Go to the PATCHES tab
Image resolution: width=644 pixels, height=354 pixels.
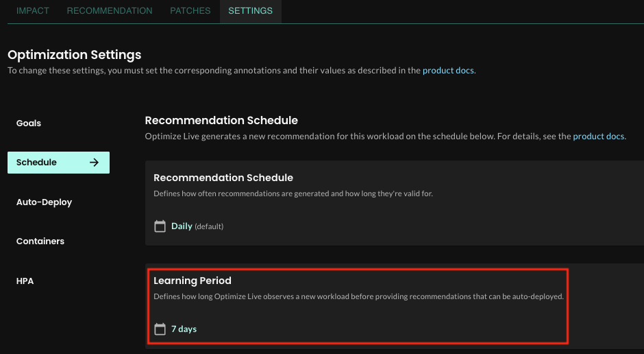[x=190, y=11]
